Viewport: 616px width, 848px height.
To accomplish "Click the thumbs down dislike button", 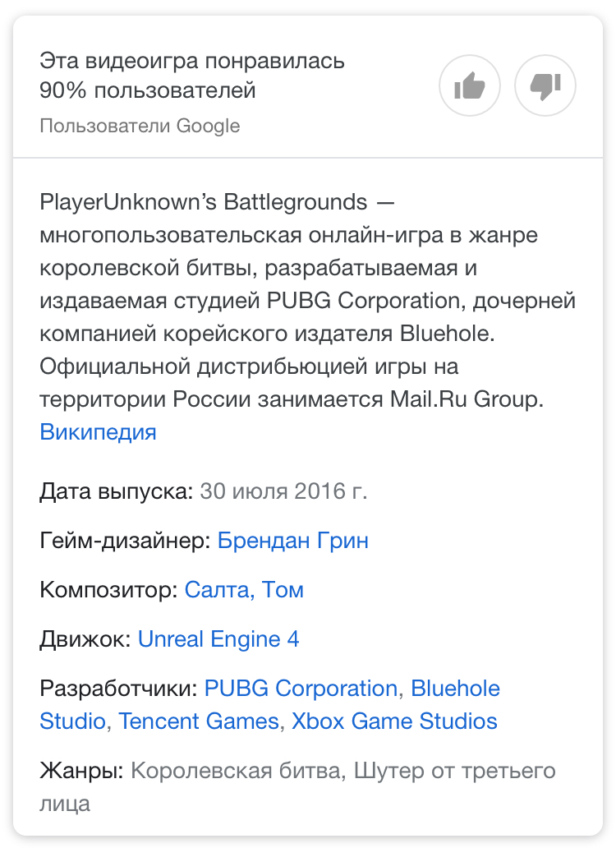I will 545,85.
